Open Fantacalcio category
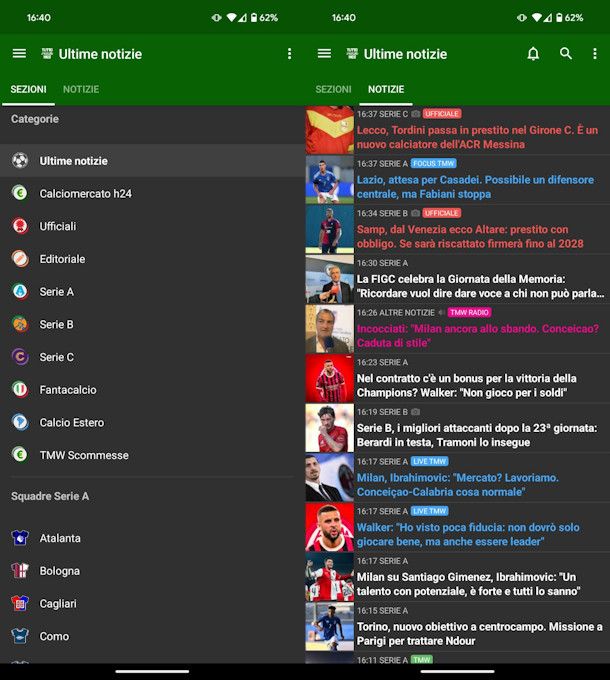 tap(153, 389)
